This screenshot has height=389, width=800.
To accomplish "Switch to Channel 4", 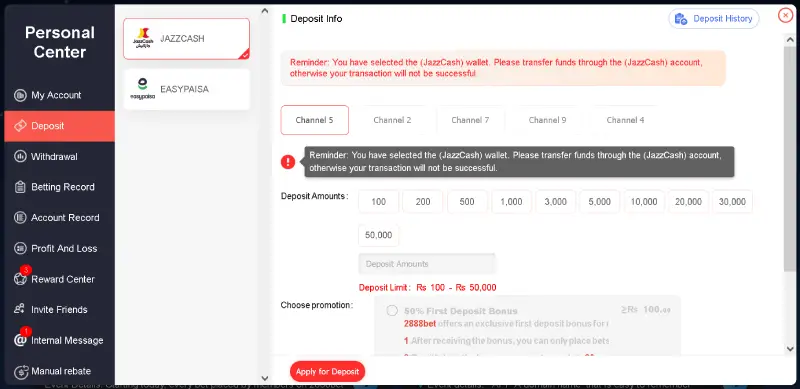I will 626,120.
